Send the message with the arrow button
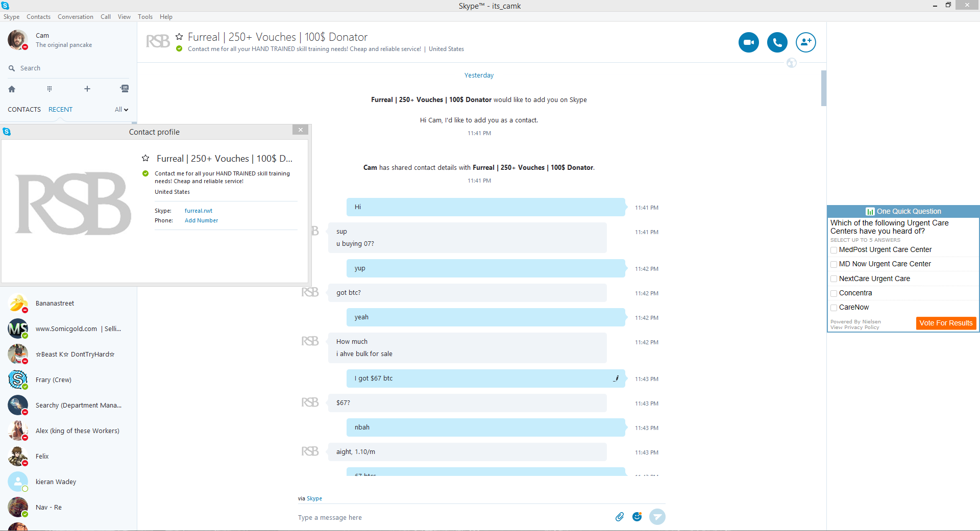Image resolution: width=980 pixels, height=531 pixels. tap(657, 517)
